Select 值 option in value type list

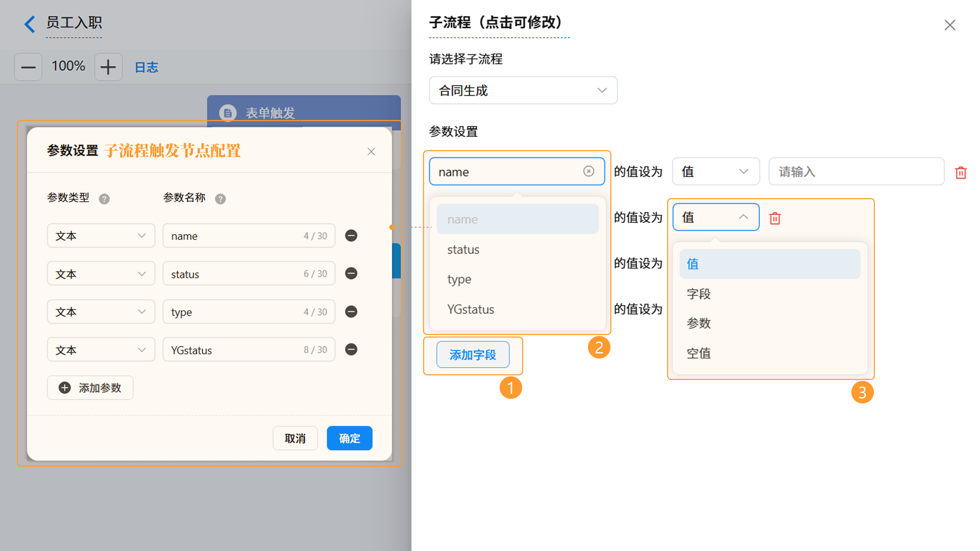pos(770,264)
